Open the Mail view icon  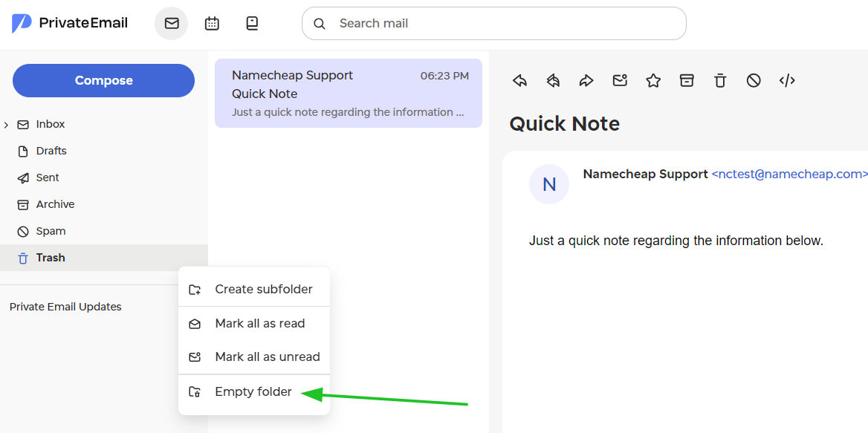pos(172,23)
